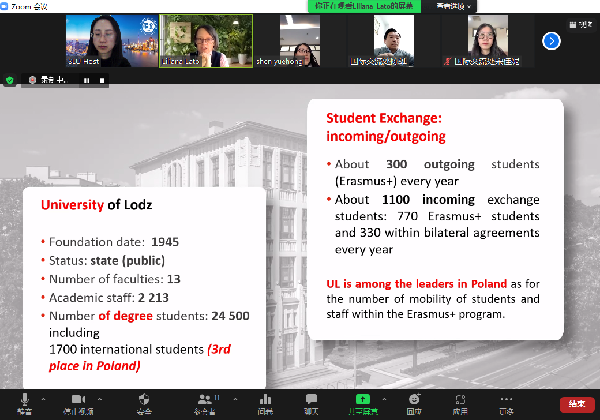Click the green 'viewing Liliana Lato's screen' banner
Image resolution: width=600 pixels, height=420 pixels.
364,6
